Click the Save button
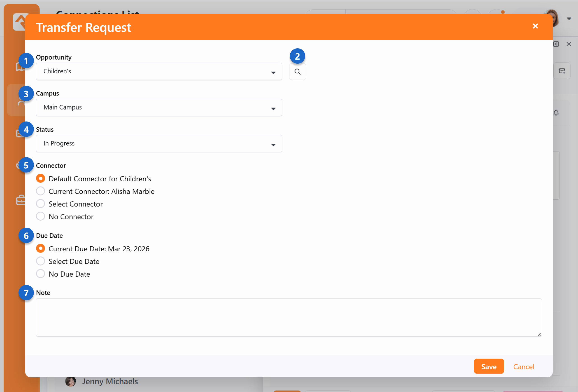Viewport: 578px width, 392px height. tap(488, 366)
